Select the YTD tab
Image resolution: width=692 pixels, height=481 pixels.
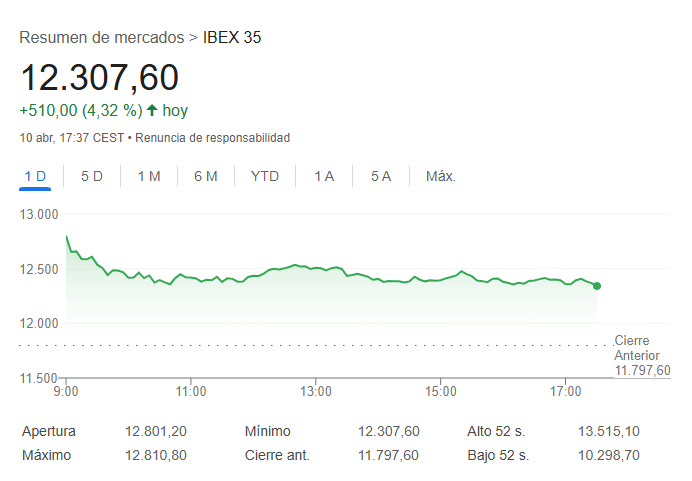point(265,177)
